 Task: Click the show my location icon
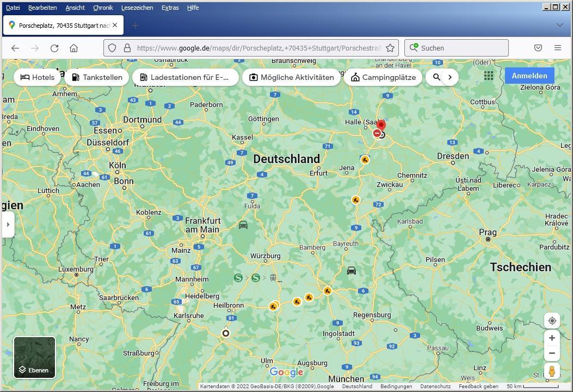tap(552, 321)
